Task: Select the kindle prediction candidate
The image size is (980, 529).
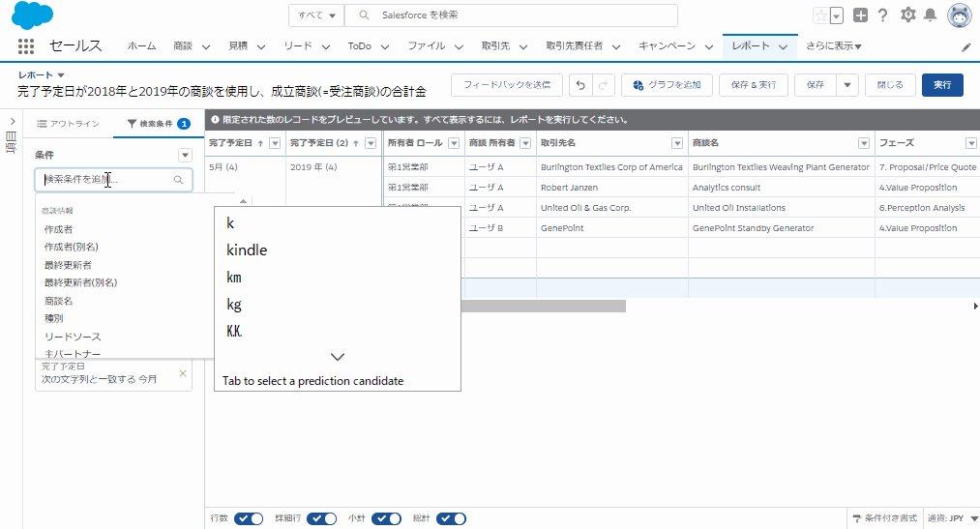Action: (247, 250)
